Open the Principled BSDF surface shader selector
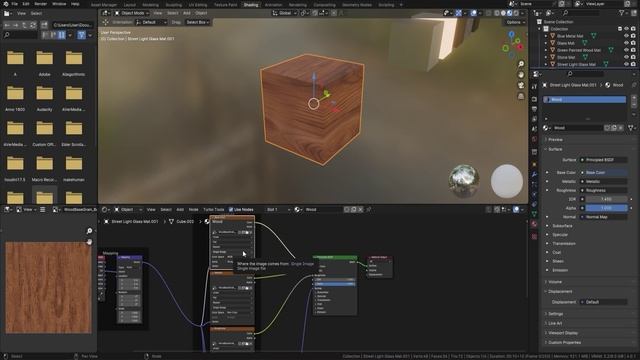640x360 pixels. [x=603, y=160]
